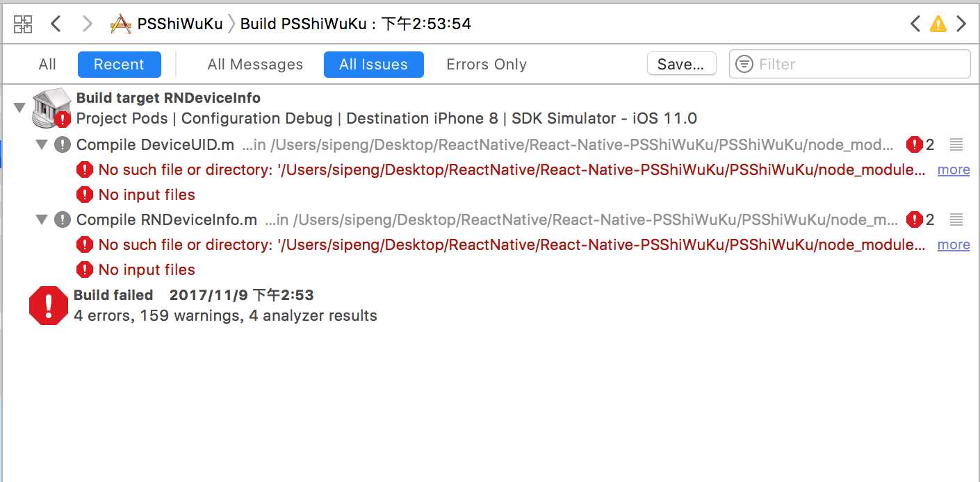Click the build target library icon

point(51,108)
